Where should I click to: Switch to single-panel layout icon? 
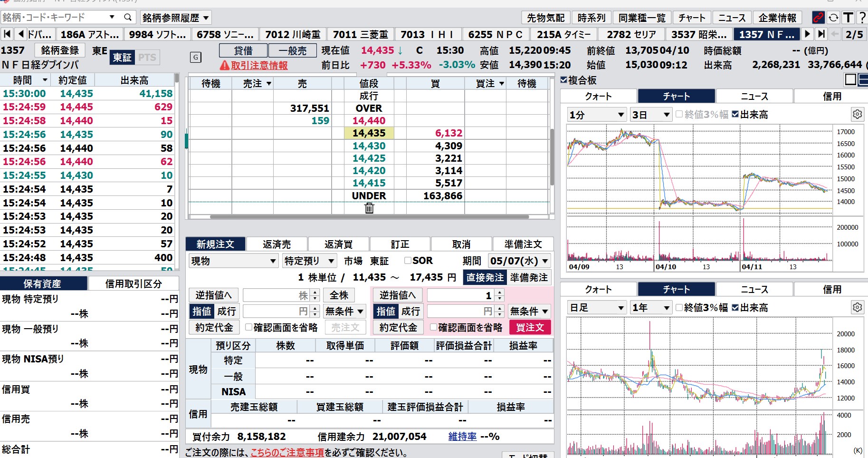coord(851,79)
